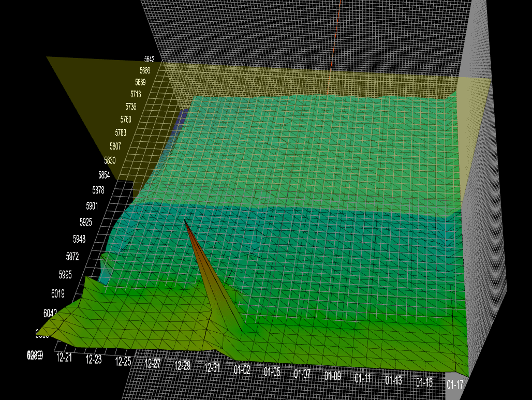Pick the 5807 label on the axis
This screenshot has width=532, height=400.
pos(115,146)
